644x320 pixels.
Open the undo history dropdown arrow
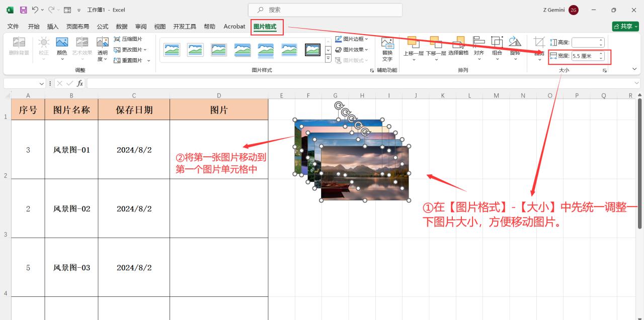[x=42, y=10]
